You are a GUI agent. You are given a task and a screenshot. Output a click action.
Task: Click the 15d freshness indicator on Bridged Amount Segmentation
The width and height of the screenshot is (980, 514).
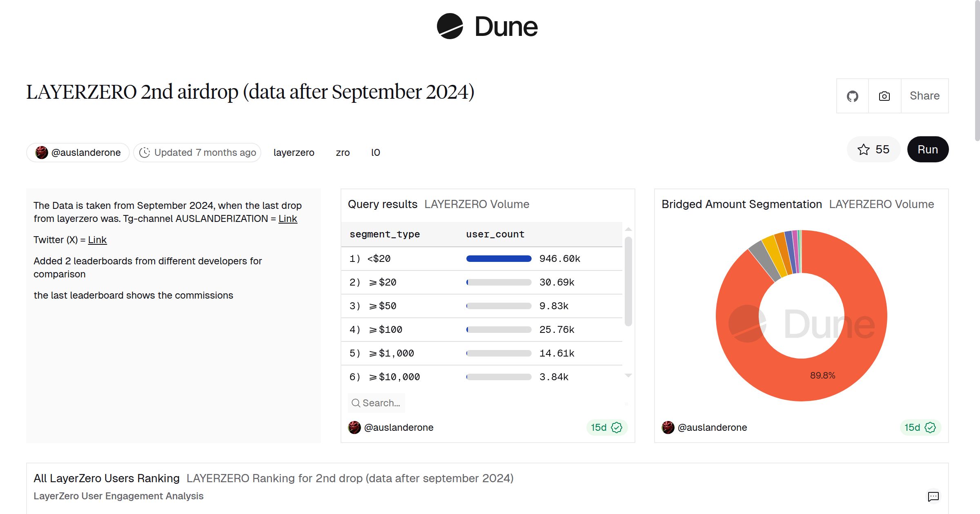[912, 428]
